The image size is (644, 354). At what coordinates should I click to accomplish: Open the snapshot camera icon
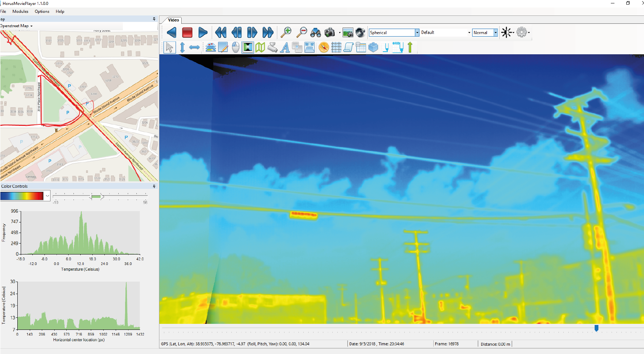(330, 32)
